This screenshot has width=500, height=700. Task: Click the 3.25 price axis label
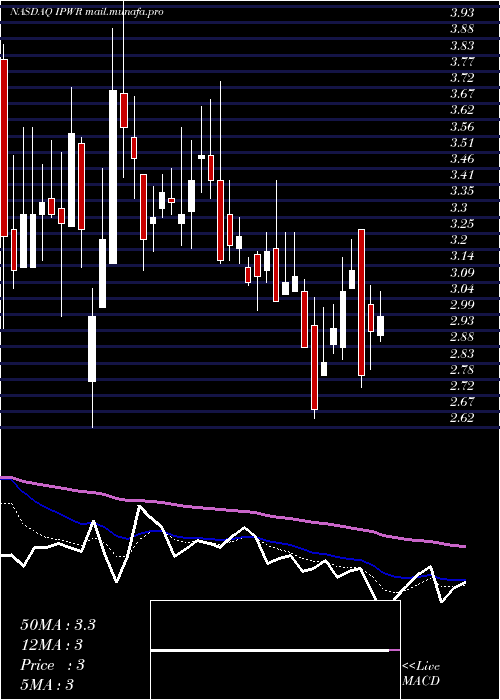462,224
